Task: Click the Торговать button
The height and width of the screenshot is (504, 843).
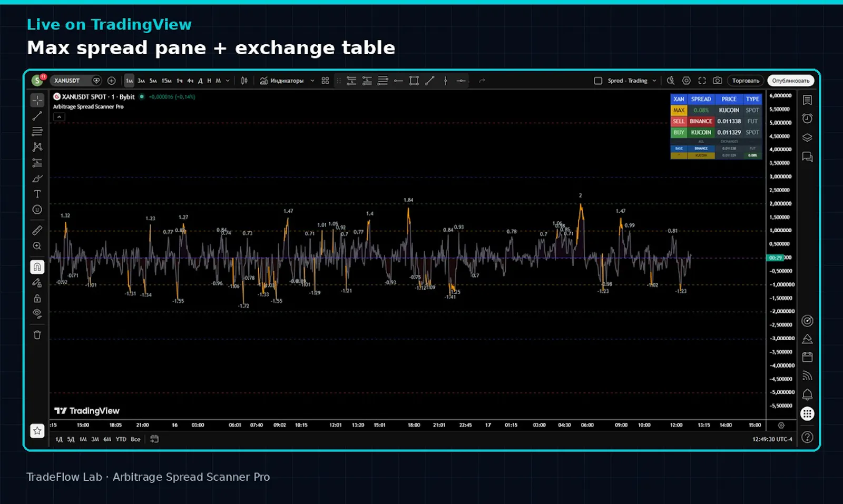Action: pos(746,81)
